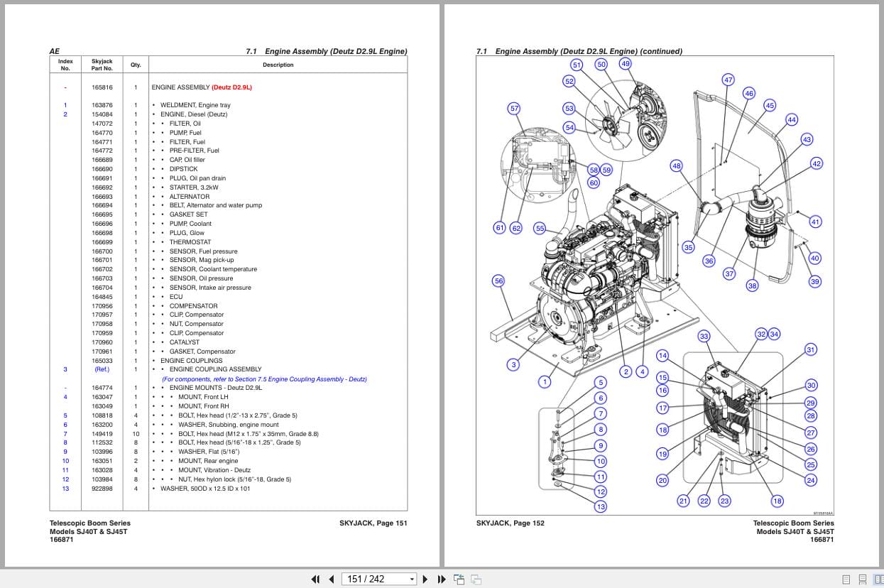Click the duplicate window icon
884x588 pixels.
pos(475,579)
